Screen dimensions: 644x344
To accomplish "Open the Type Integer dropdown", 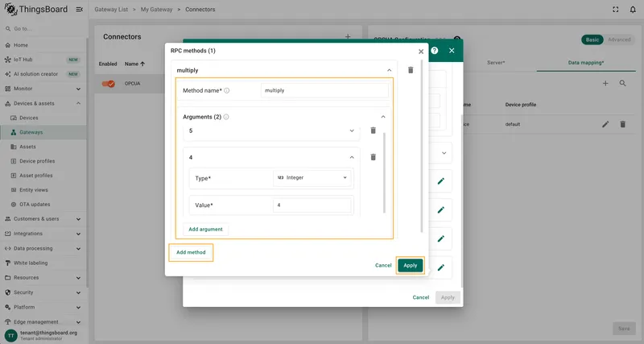I will tap(312, 178).
